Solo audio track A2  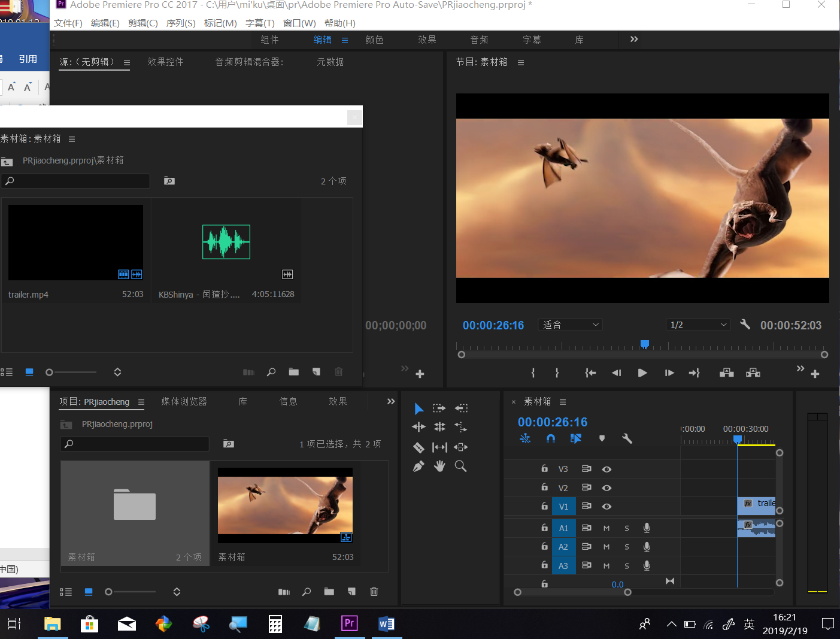point(627,547)
